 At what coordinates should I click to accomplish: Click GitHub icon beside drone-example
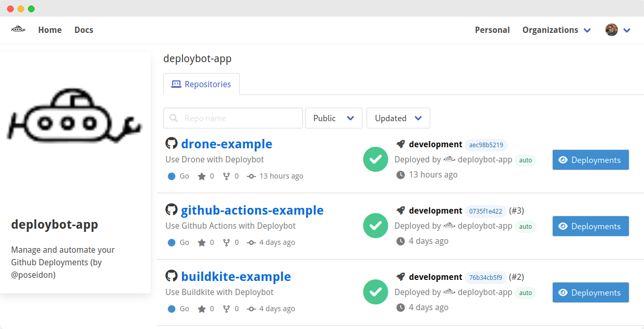[x=172, y=143]
